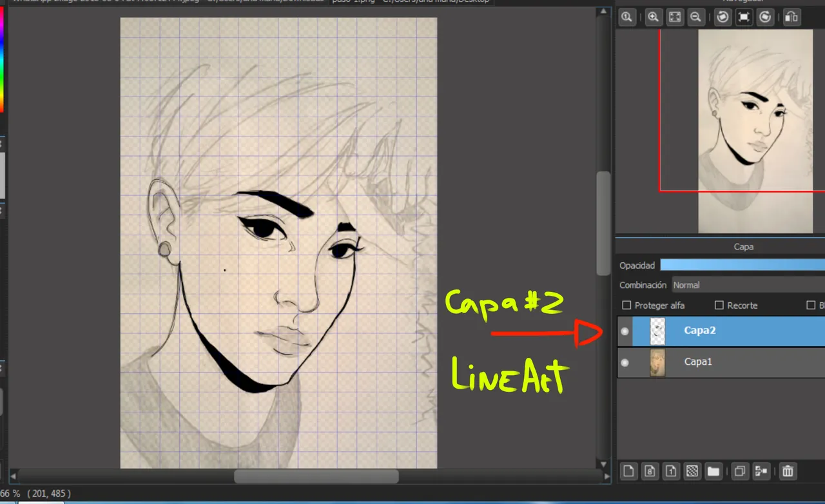Merge layer down with the merge icon

pos(761,471)
